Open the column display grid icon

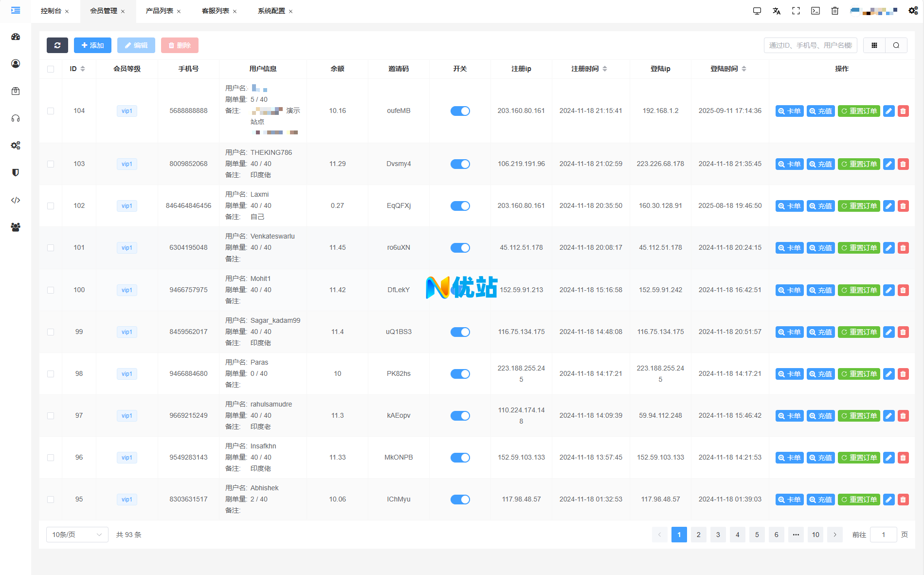874,45
